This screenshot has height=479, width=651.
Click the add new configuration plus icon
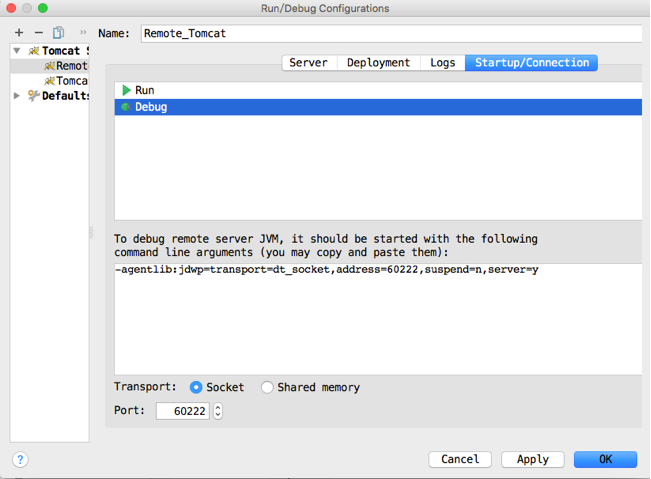(x=19, y=33)
